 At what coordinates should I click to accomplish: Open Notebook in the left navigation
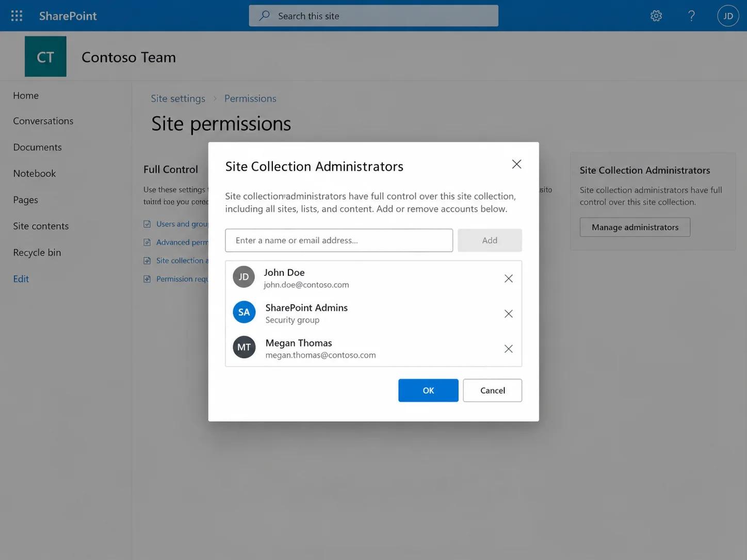tap(35, 173)
